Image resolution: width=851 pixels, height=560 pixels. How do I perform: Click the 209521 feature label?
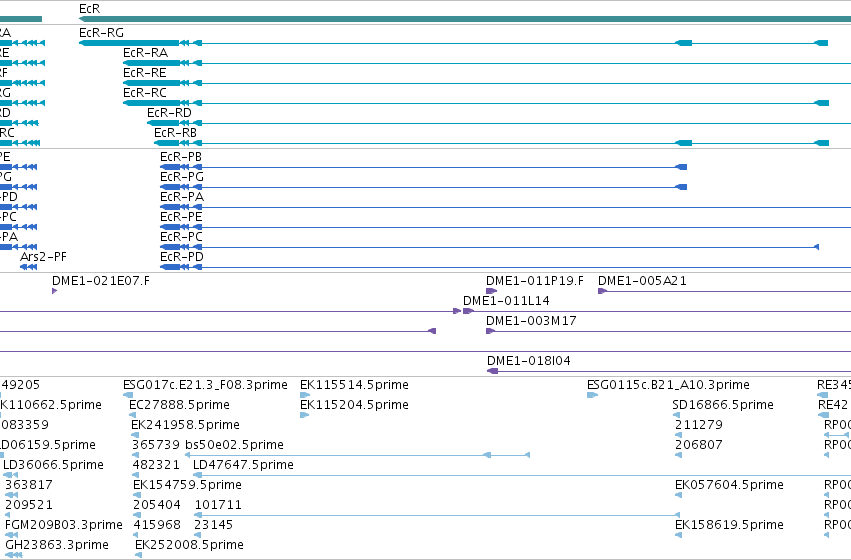[x=29, y=505]
